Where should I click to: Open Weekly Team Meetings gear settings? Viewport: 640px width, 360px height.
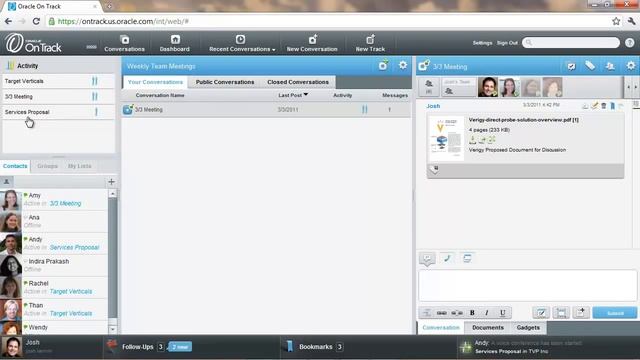[403, 65]
